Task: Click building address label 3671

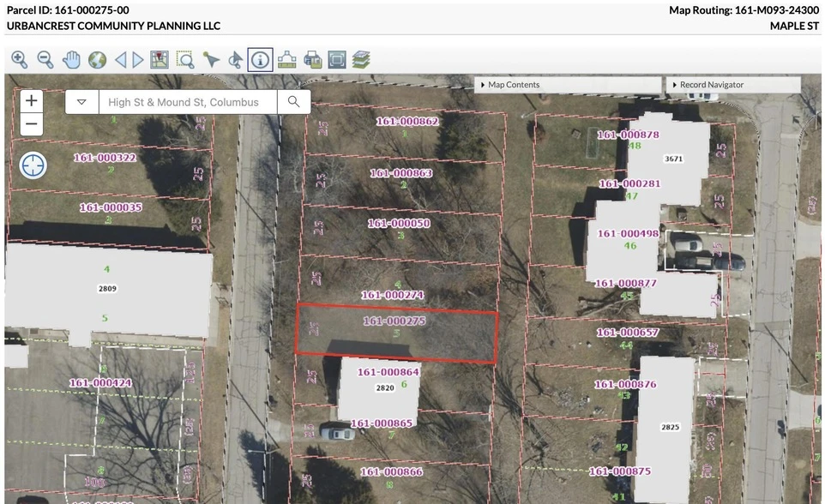Action: click(x=673, y=159)
